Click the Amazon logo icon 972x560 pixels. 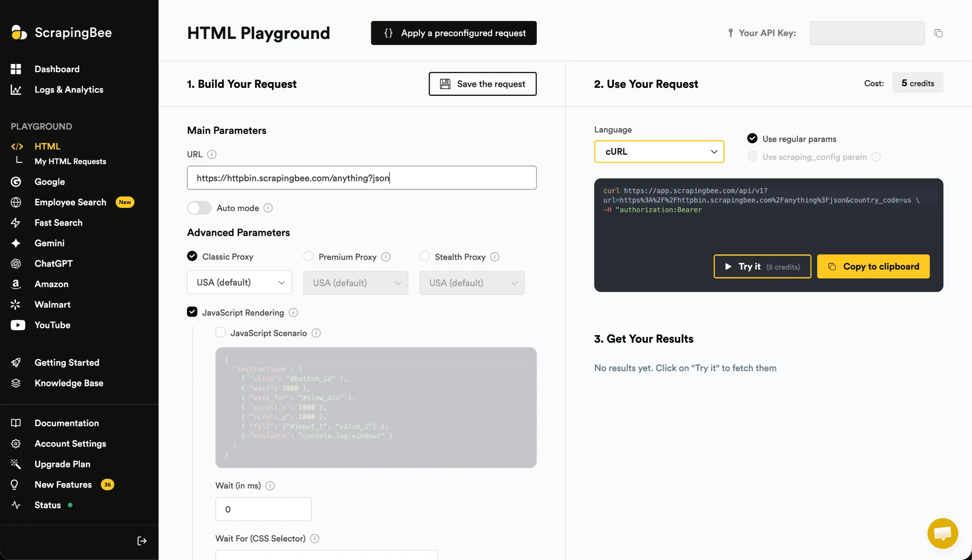[x=16, y=284]
